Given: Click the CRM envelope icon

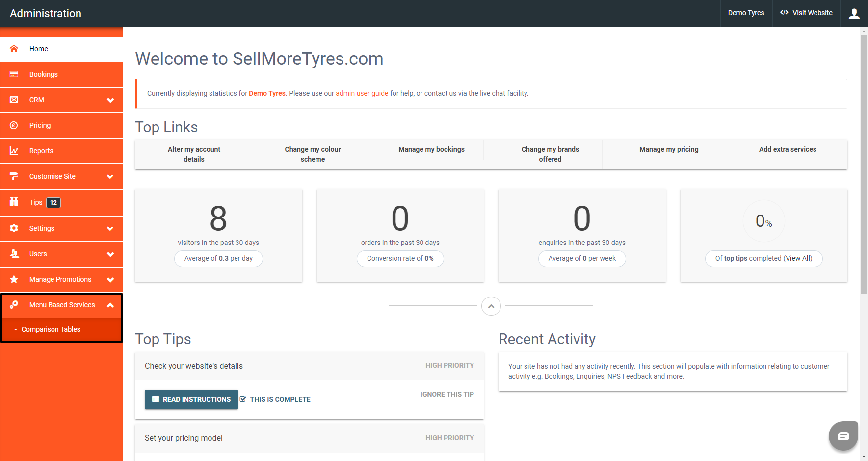Looking at the screenshot, I should click(14, 100).
